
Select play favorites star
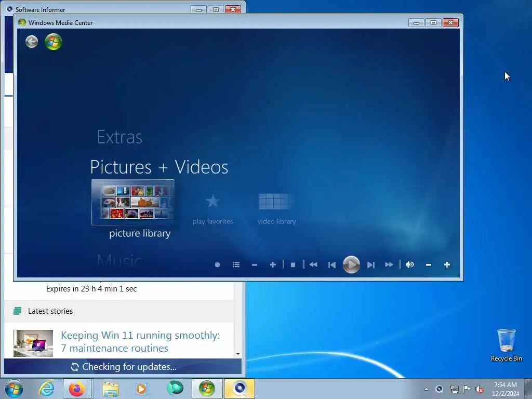click(x=212, y=201)
